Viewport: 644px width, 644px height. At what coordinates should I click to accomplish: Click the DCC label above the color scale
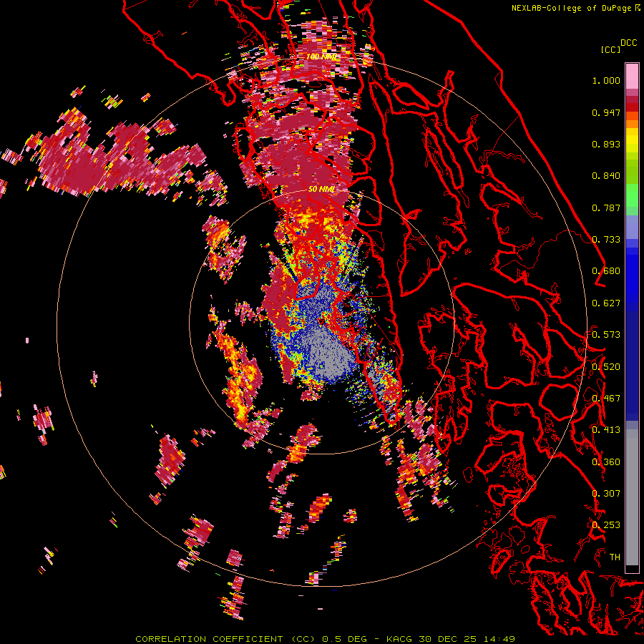pyautogui.click(x=629, y=43)
